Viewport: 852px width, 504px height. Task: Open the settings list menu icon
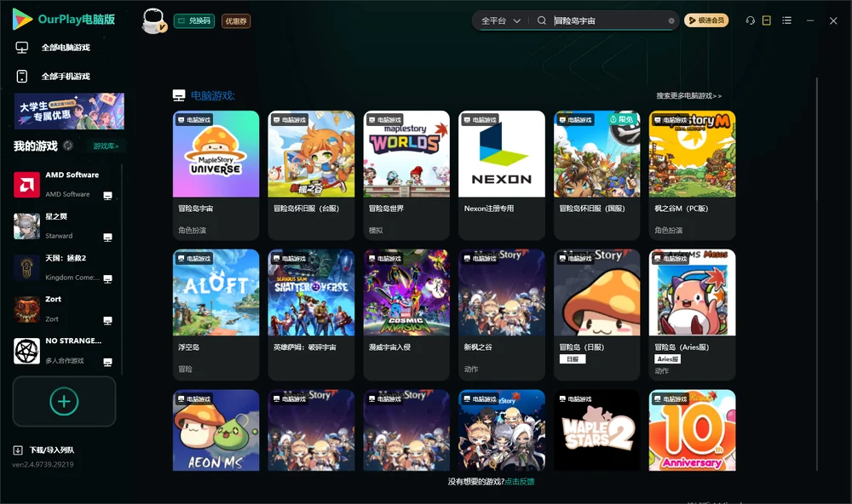click(x=786, y=20)
